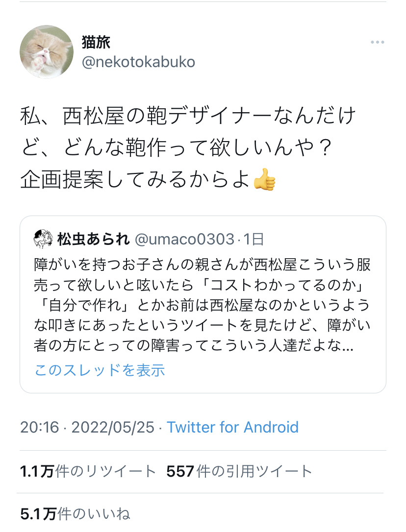The height and width of the screenshot is (532, 406).
Task: Open the @umaco0303 handle
Action: click(184, 239)
